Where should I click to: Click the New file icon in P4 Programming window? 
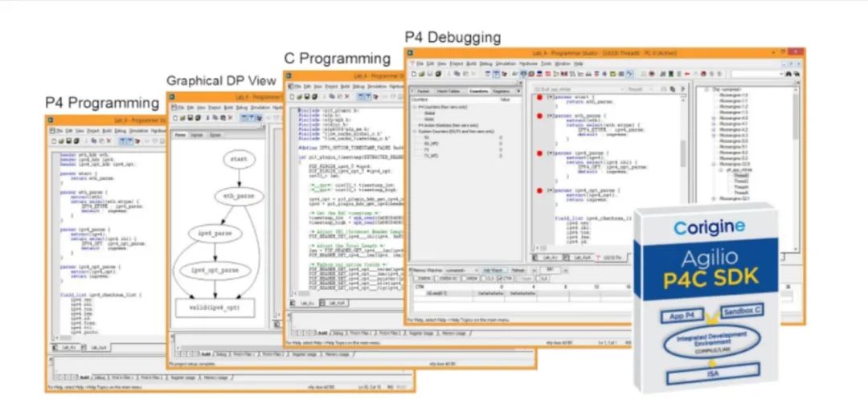(x=54, y=141)
